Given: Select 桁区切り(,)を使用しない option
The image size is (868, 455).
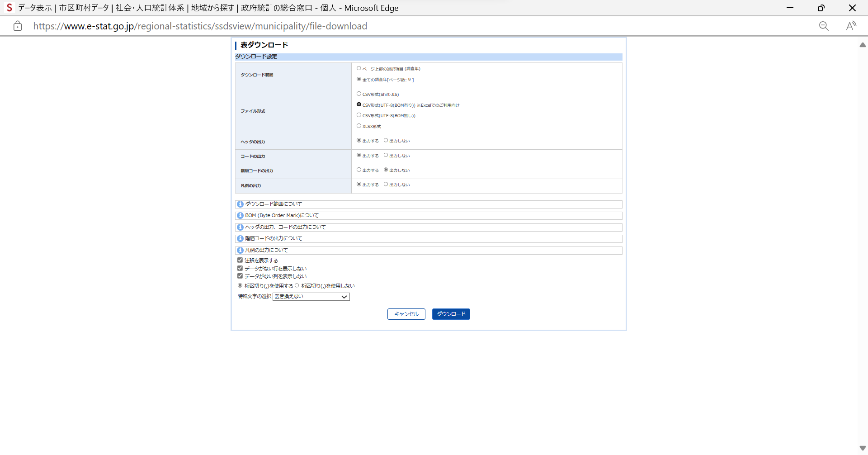Looking at the screenshot, I should tap(297, 286).
